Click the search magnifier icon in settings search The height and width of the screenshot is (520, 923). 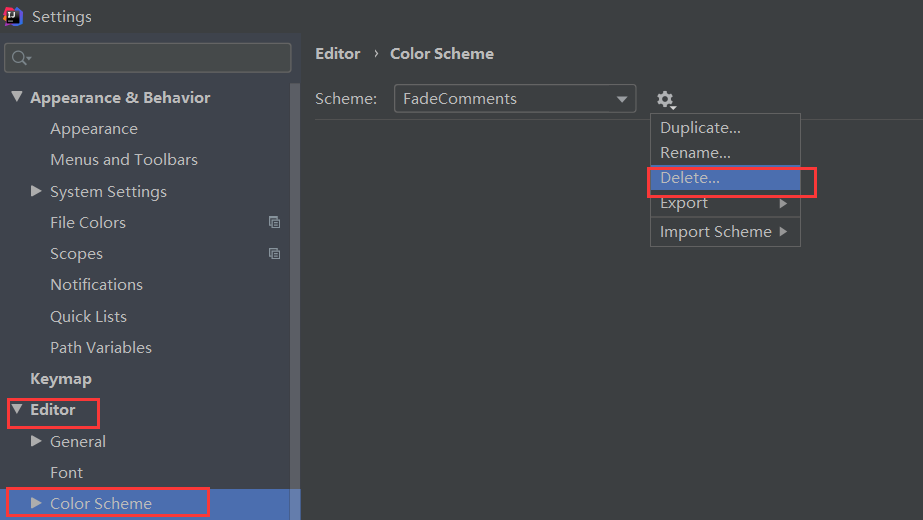pyautogui.click(x=21, y=58)
